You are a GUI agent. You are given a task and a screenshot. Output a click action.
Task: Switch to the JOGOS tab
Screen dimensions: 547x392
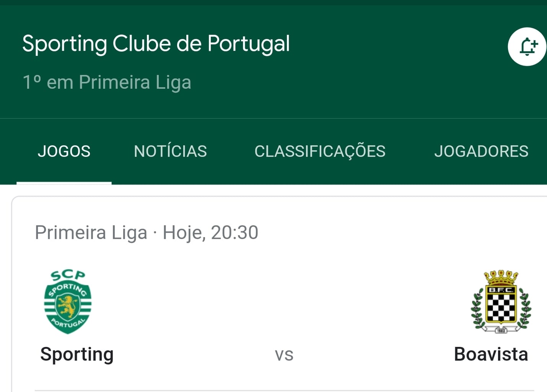(64, 151)
